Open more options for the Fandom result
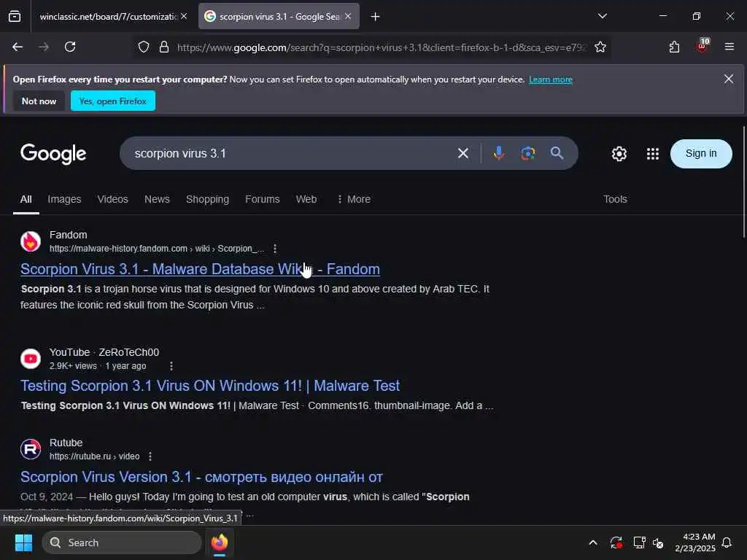Viewport: 747px width, 560px height. [x=275, y=249]
